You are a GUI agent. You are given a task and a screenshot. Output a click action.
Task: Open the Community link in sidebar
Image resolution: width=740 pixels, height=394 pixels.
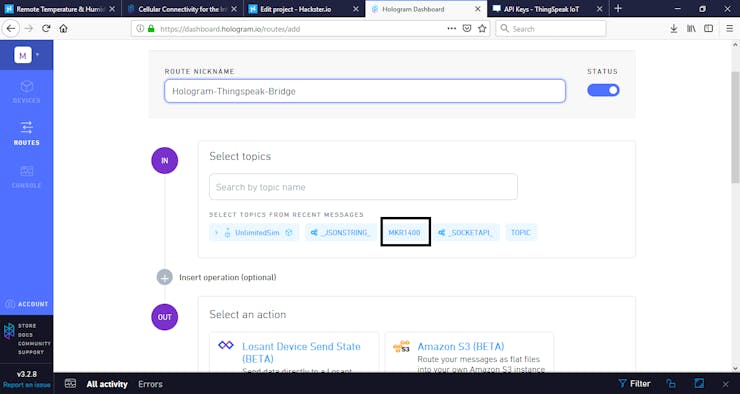(34, 344)
